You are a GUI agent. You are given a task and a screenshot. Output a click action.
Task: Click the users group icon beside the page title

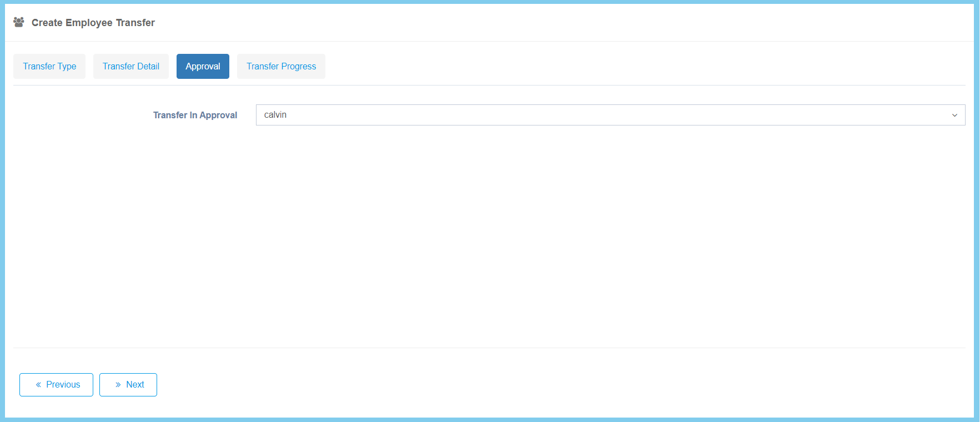pos(19,22)
